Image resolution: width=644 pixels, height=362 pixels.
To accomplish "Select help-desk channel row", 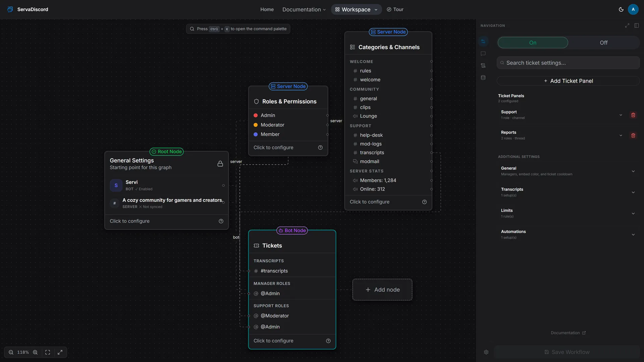I will 388,135.
